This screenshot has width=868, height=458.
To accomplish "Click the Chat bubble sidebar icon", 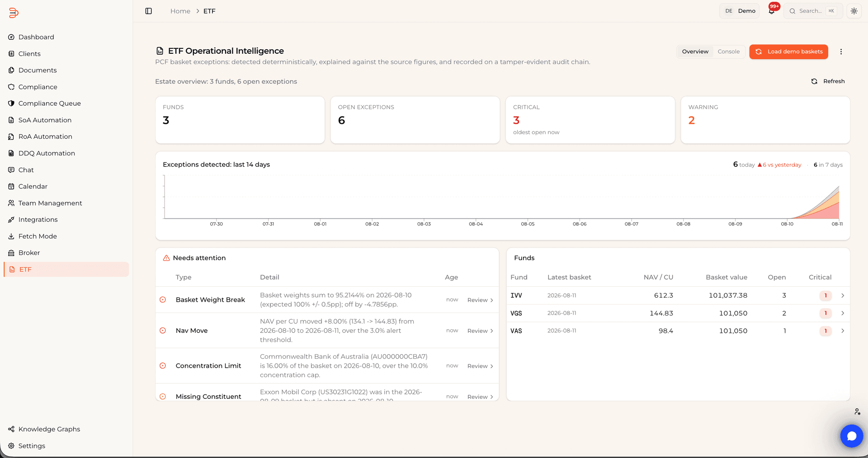I will tap(11, 170).
